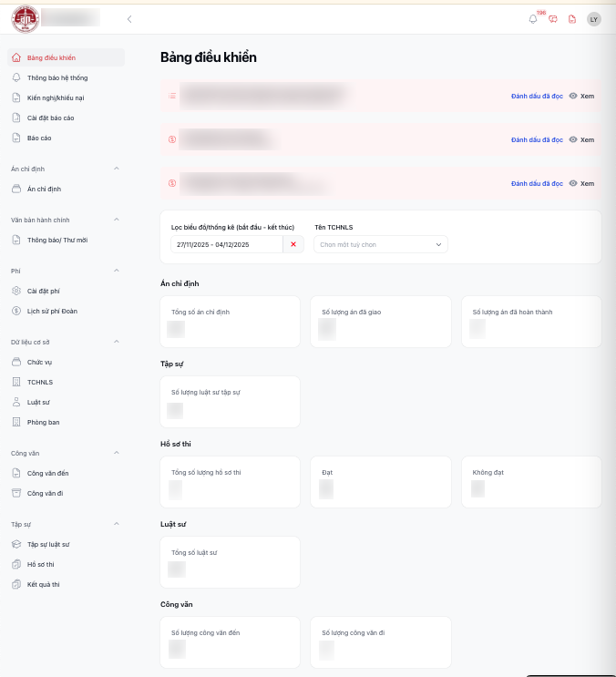Image resolution: width=616 pixels, height=677 pixels.
Task: Click the organization logo at top left
Action: tap(25, 18)
